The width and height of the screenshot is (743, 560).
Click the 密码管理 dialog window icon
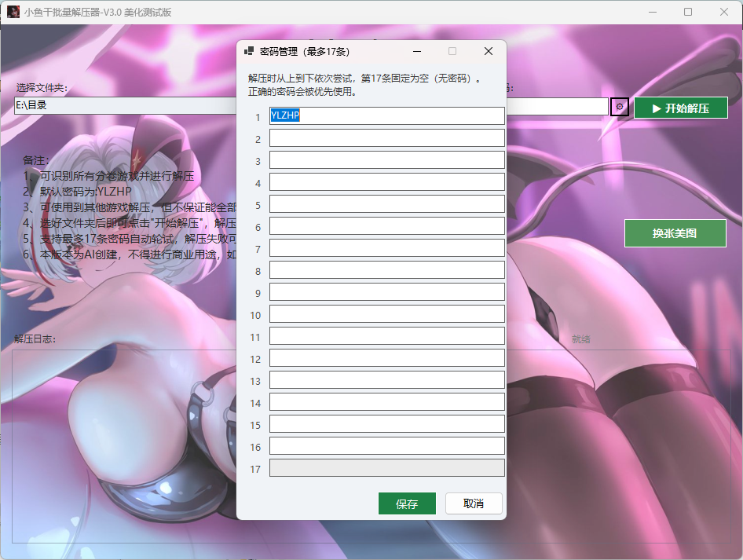tap(249, 51)
